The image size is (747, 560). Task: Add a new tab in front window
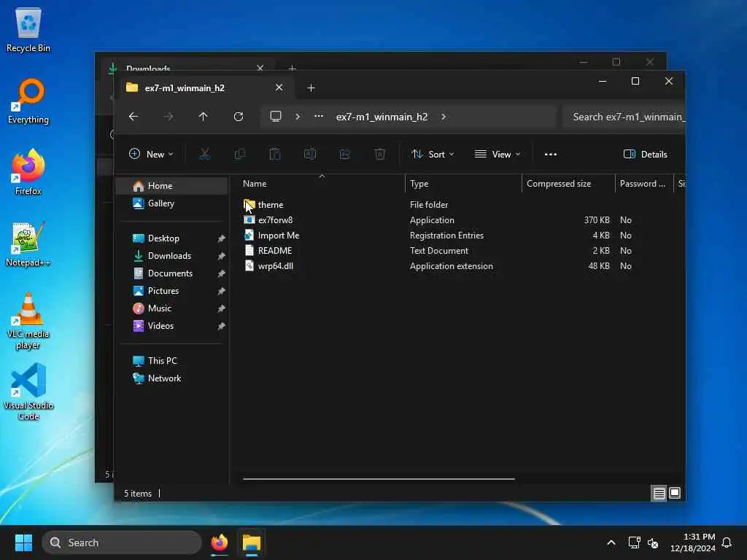pos(311,88)
